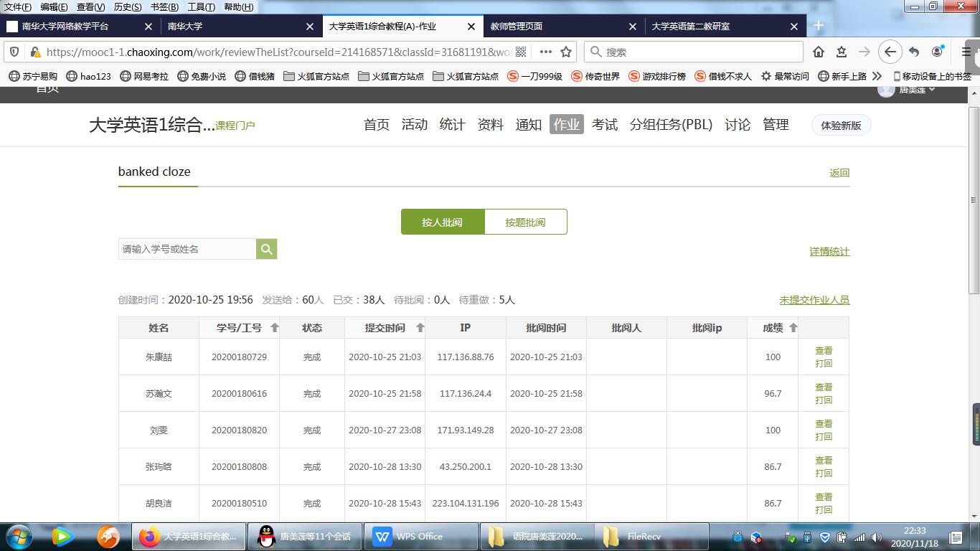The width and height of the screenshot is (980, 551).
Task: Click the clock showing 22:33
Action: 914,537
